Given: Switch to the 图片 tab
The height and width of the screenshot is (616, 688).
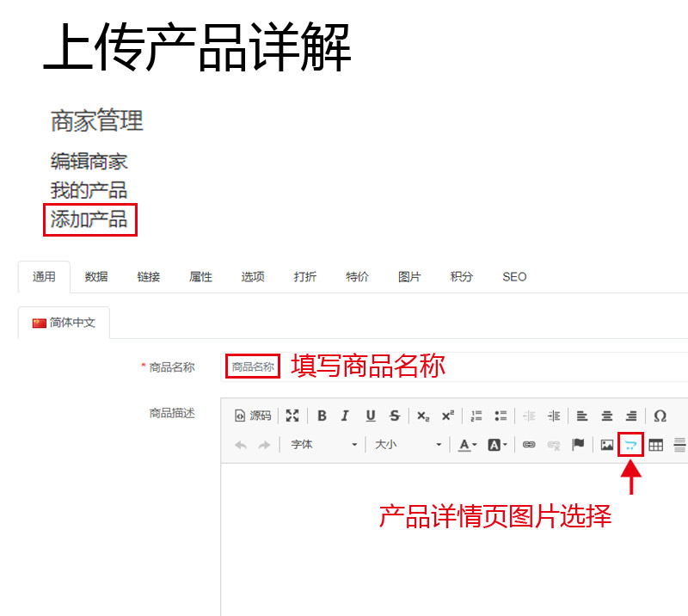Looking at the screenshot, I should click(409, 276).
